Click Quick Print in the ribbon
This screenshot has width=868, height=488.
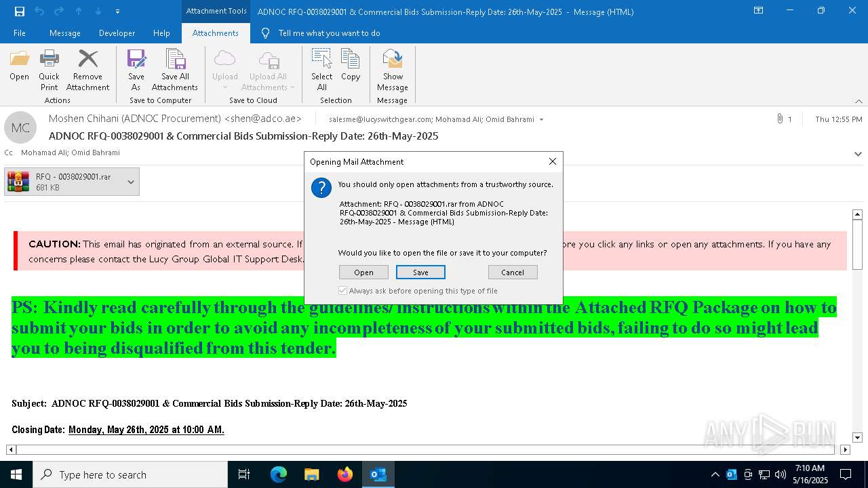(49, 70)
